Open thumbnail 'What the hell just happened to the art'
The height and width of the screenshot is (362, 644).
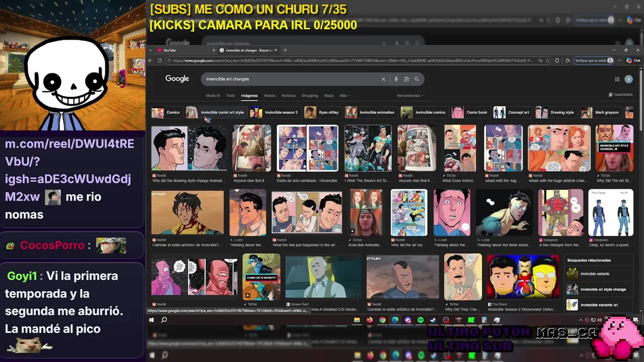tap(307, 213)
